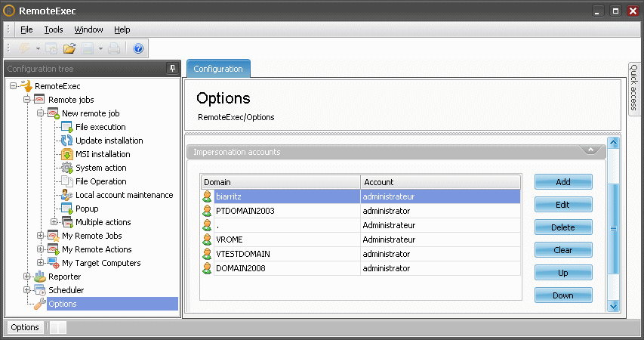Click the System action gear icon
Screen dimensions: 644x340
point(67,167)
